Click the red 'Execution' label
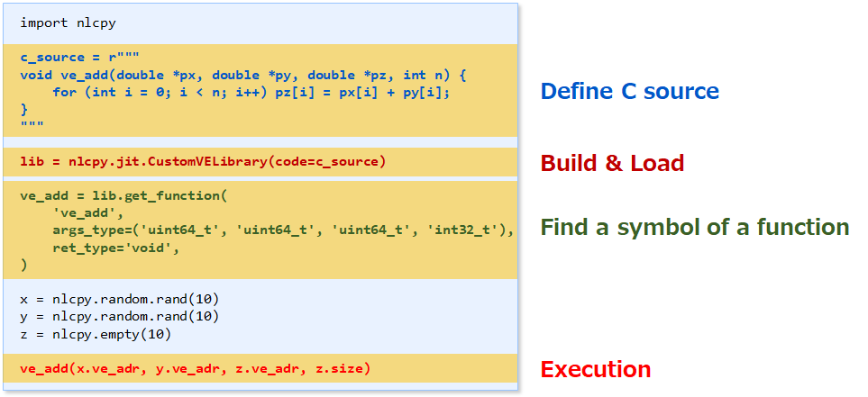Screen dimensions: 868x397 (x=595, y=370)
